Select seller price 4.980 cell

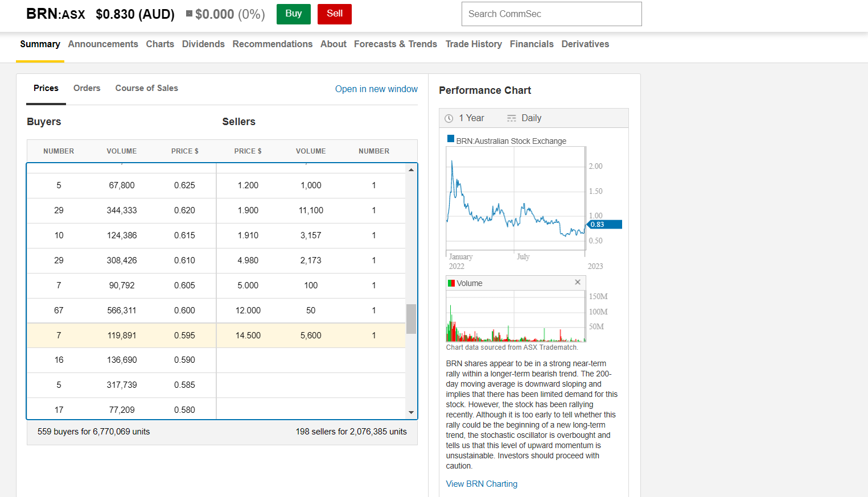pyautogui.click(x=248, y=260)
